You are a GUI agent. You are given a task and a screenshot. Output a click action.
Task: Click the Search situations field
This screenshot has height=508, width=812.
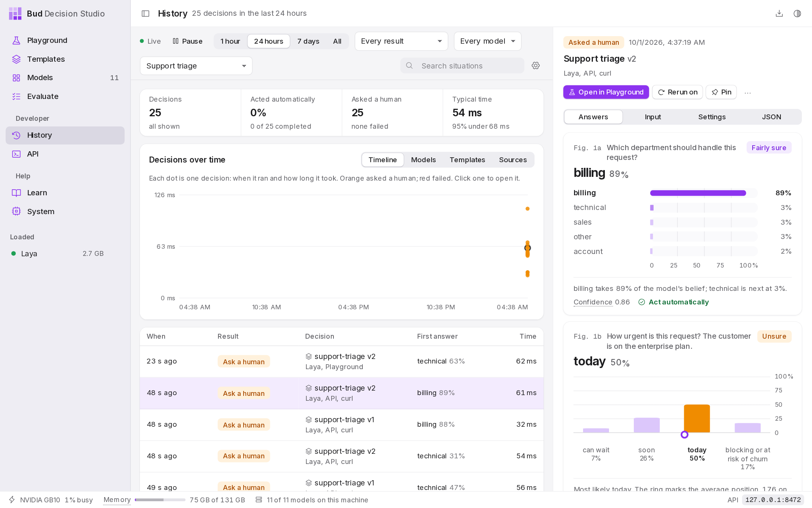coord(462,66)
